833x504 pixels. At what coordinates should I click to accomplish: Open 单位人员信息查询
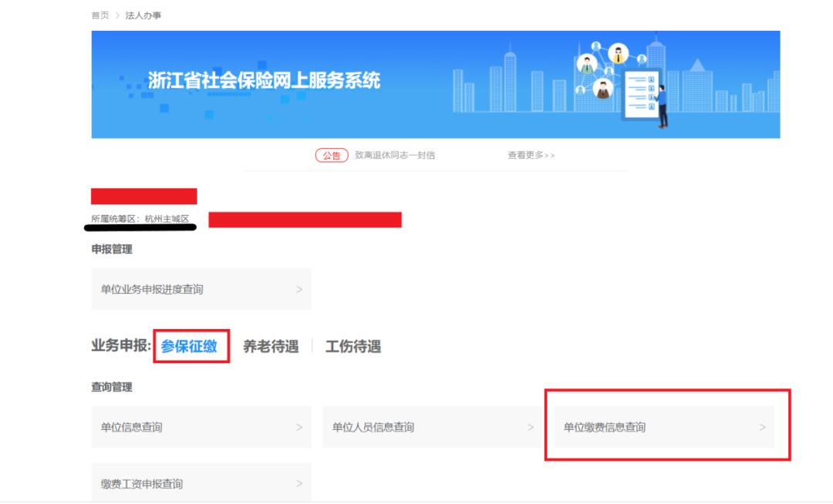(373, 426)
